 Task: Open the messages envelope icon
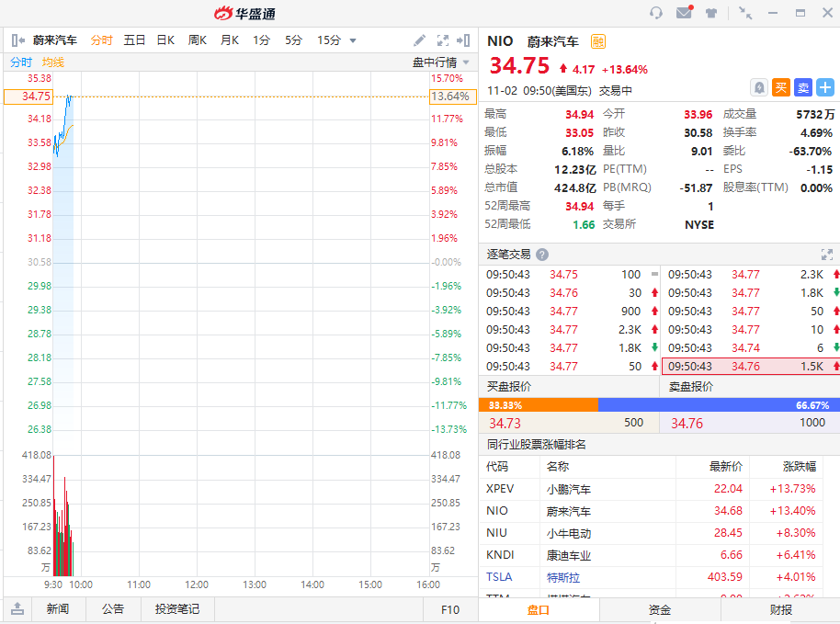click(684, 13)
